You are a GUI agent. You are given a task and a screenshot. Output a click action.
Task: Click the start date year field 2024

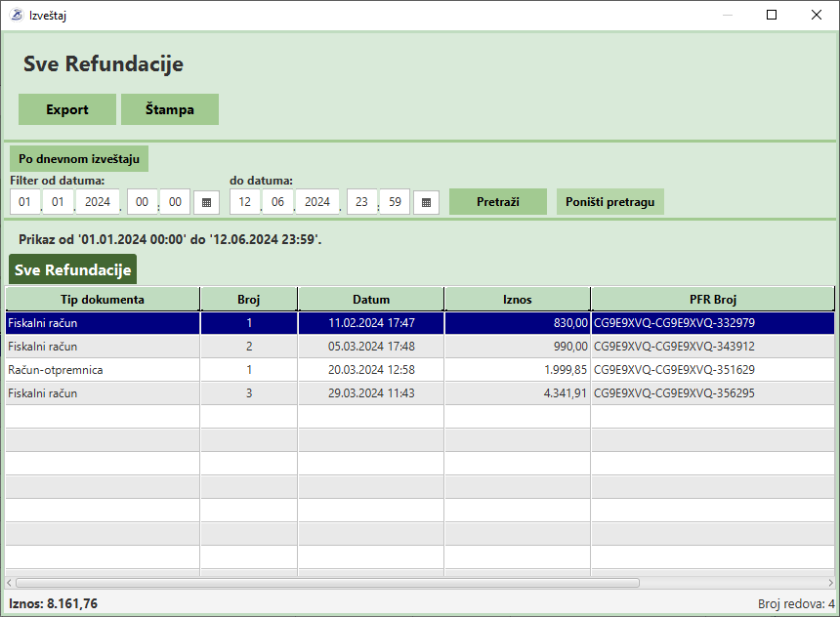coord(97,202)
